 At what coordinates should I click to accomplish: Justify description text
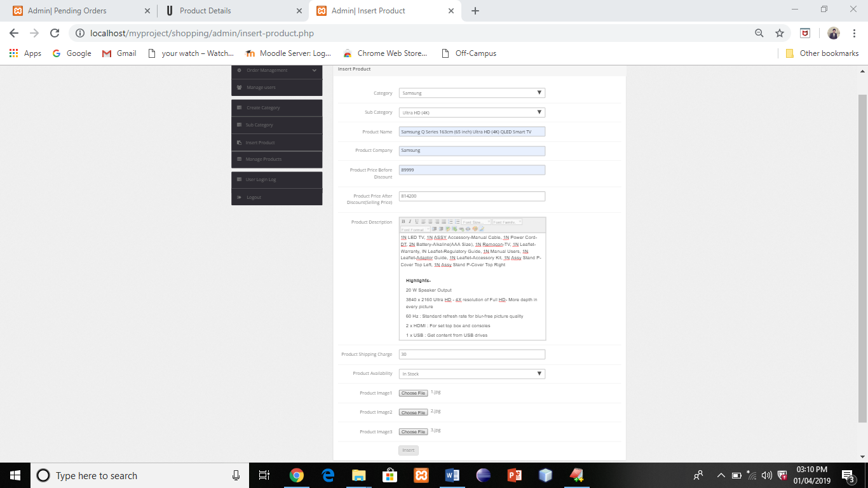444,221
